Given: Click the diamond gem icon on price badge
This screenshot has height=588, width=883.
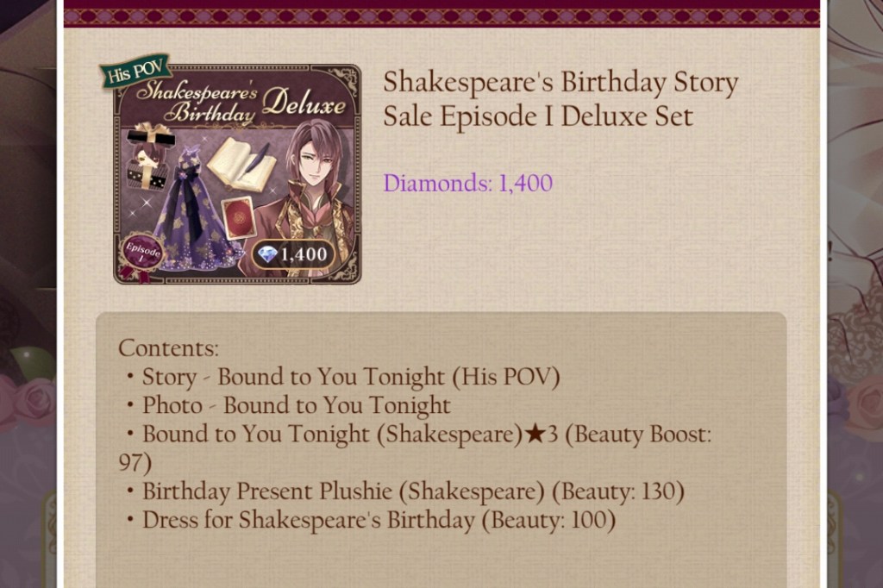Looking at the screenshot, I should click(x=267, y=253).
